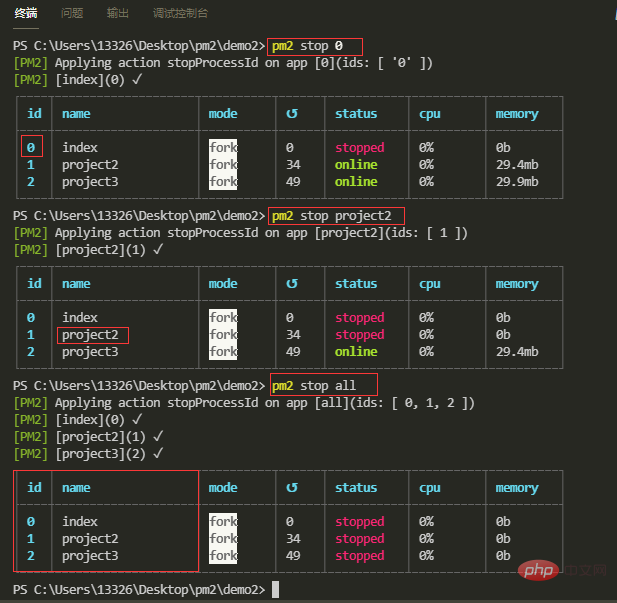The width and height of the screenshot is (617, 603).
Task: Click 'Applying action stopProcessId on app [all]' line
Action: click(x=244, y=403)
